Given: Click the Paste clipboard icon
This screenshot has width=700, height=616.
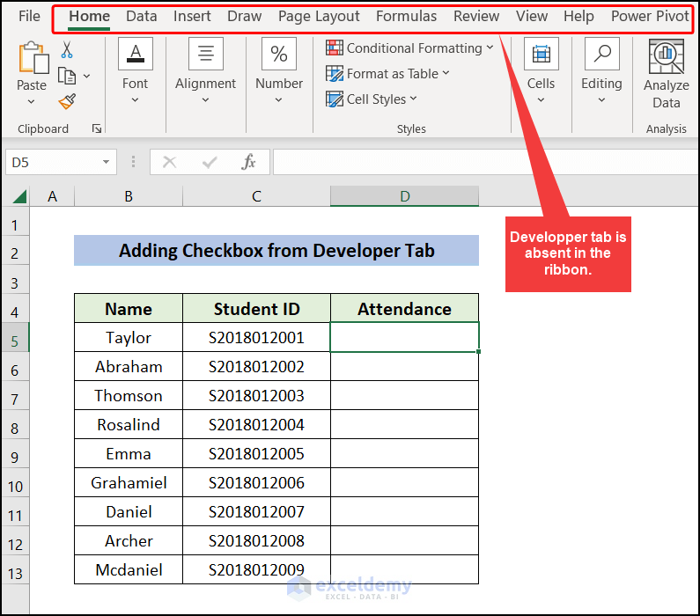Looking at the screenshot, I should coord(32,59).
